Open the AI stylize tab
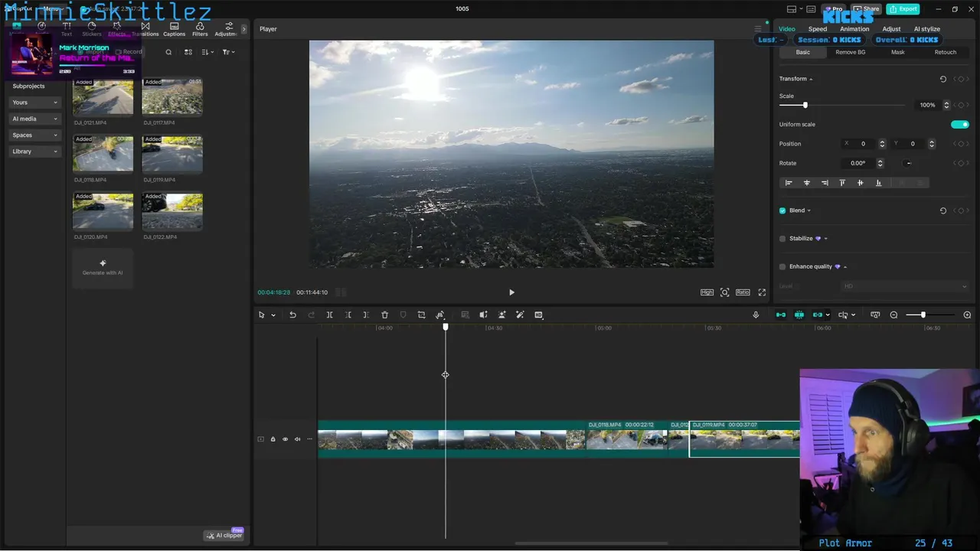This screenshot has width=980, height=551. [x=926, y=29]
